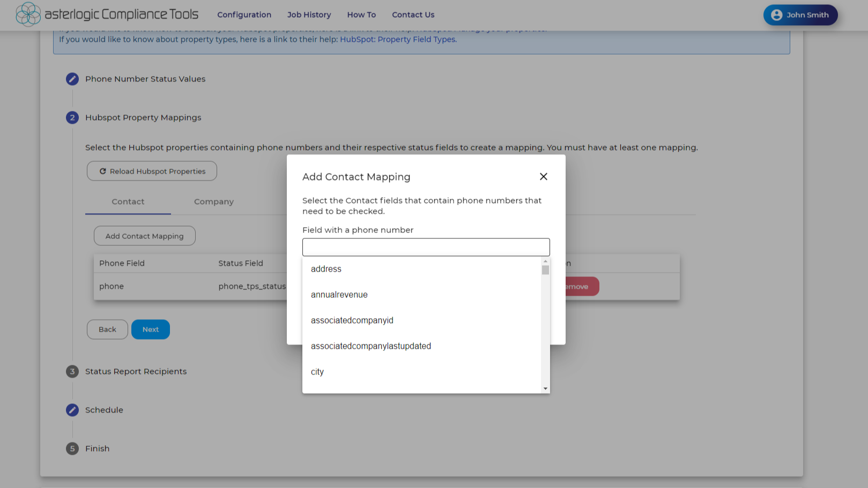Click the Next button
The image size is (868, 488).
[x=150, y=329]
